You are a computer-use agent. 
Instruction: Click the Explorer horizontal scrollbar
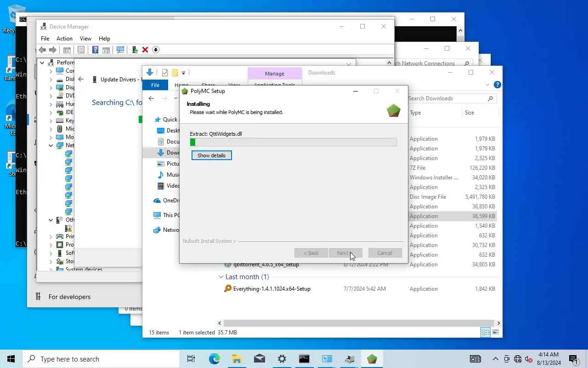[359, 323]
